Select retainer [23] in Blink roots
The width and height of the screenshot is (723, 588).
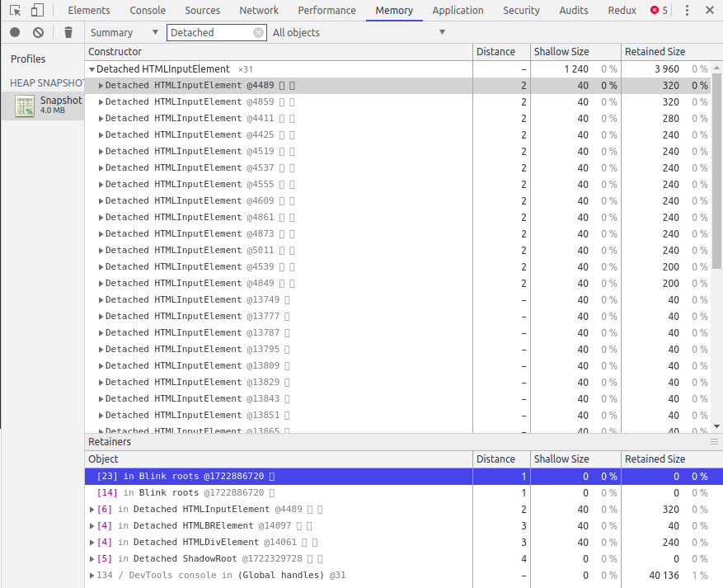click(x=403, y=477)
